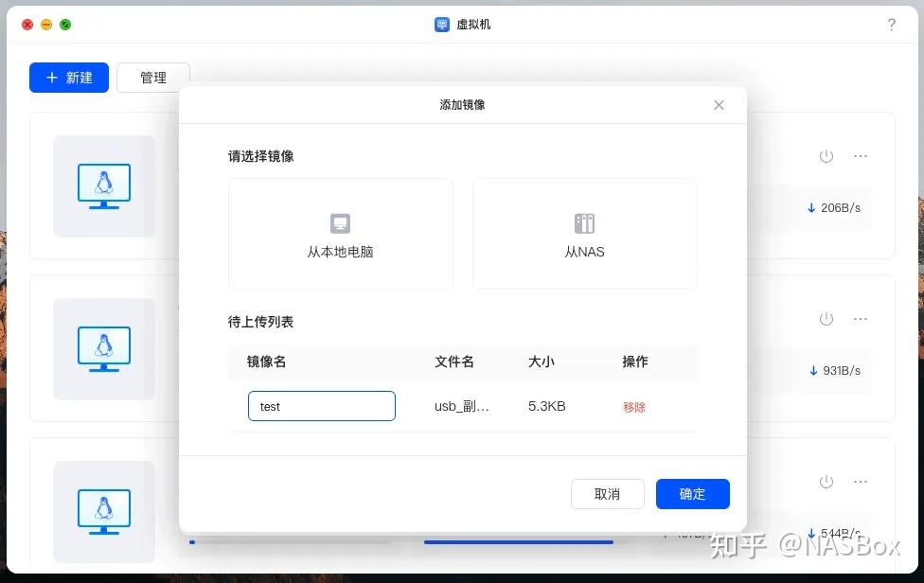The image size is (924, 583).
Task: Choose 从NAS image source
Action: [584, 234]
